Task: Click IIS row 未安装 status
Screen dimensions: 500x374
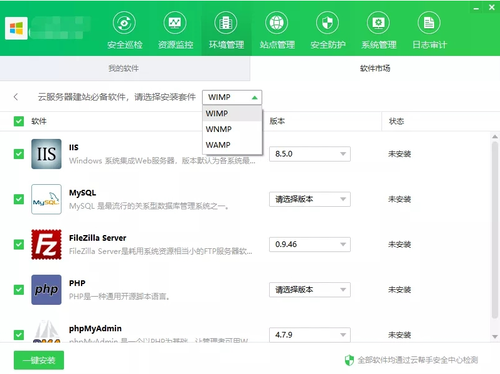Action: (399, 154)
